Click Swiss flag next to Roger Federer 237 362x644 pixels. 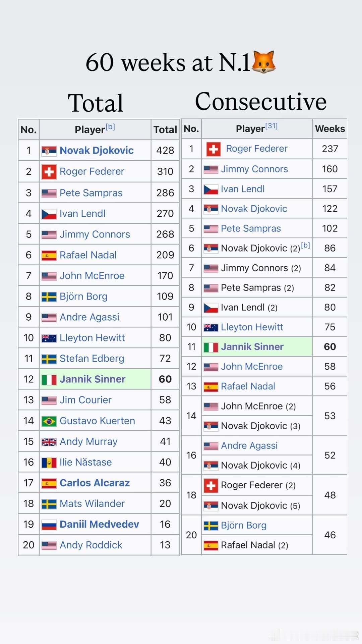(x=214, y=149)
